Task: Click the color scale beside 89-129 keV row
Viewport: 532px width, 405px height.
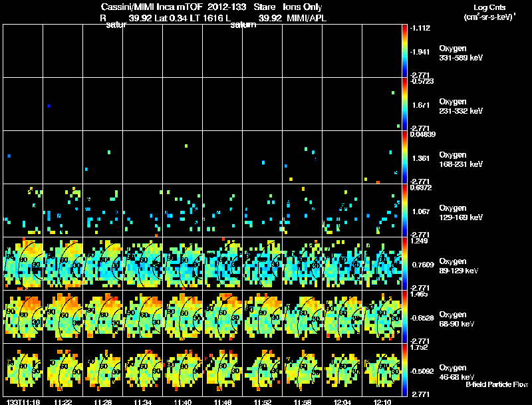Action: pyautogui.click(x=404, y=263)
